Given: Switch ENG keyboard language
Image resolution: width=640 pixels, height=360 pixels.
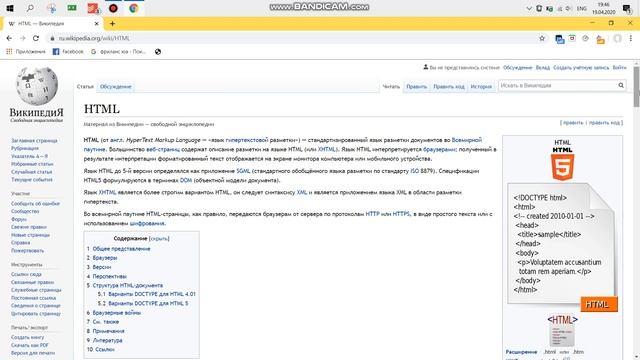Looking at the screenshot, I should coord(582,9).
